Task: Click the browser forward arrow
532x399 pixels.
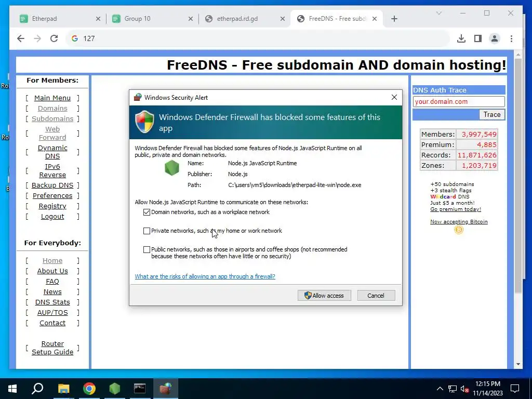Action: [x=37, y=38]
